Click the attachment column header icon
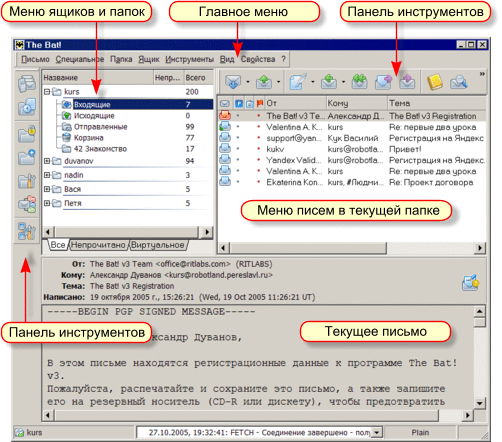 250,103
